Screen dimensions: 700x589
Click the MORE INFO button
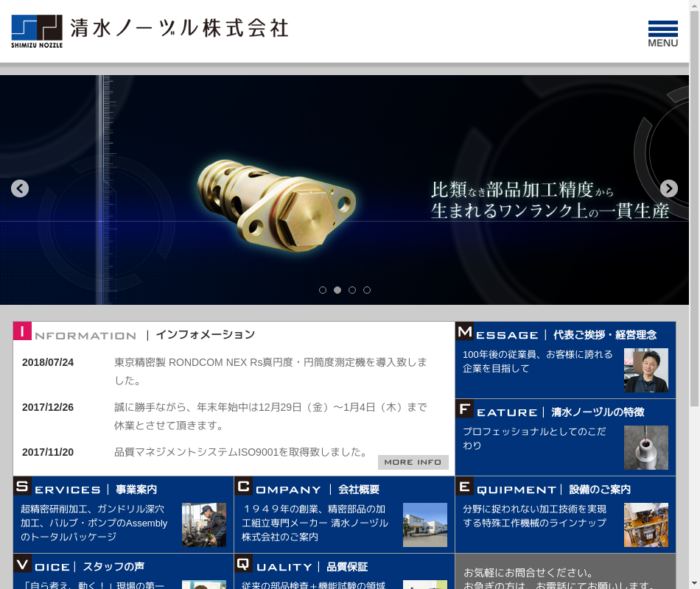(413, 462)
